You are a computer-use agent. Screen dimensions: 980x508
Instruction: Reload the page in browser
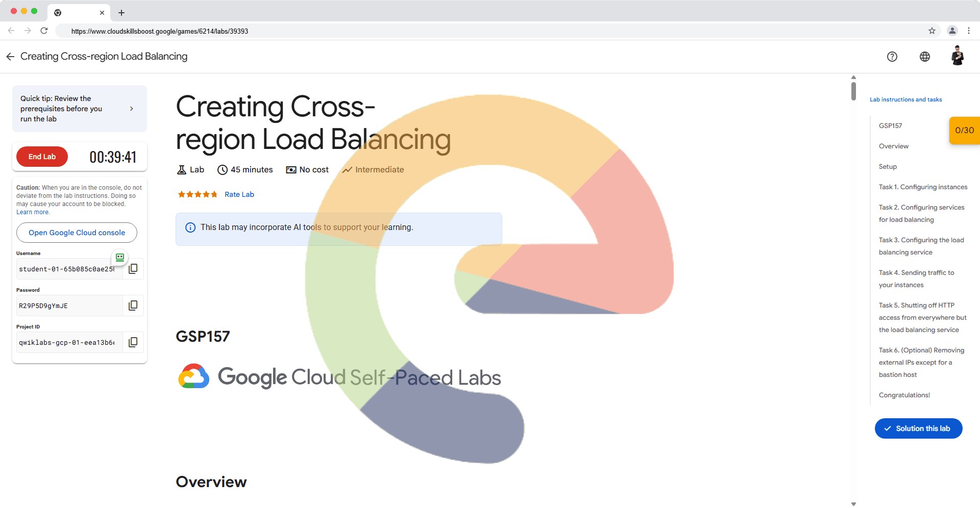[44, 31]
